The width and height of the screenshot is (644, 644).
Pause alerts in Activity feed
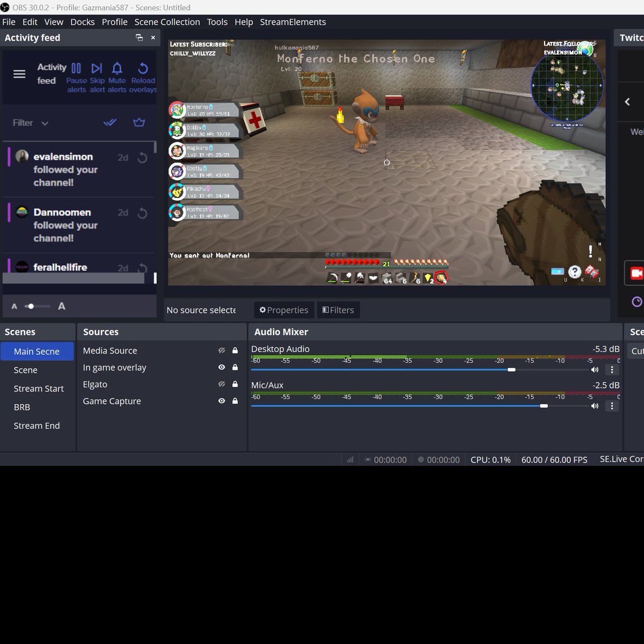(x=76, y=78)
